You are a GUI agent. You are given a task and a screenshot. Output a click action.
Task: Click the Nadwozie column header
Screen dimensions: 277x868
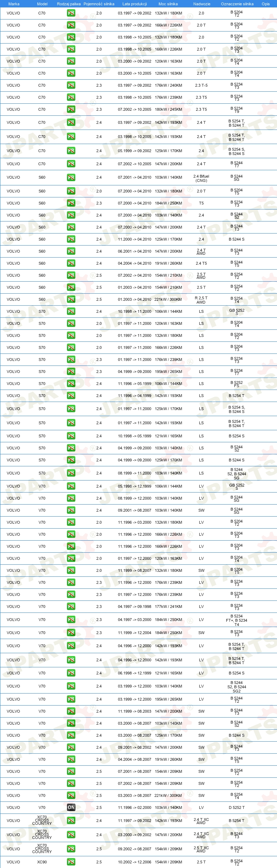(202, 4)
